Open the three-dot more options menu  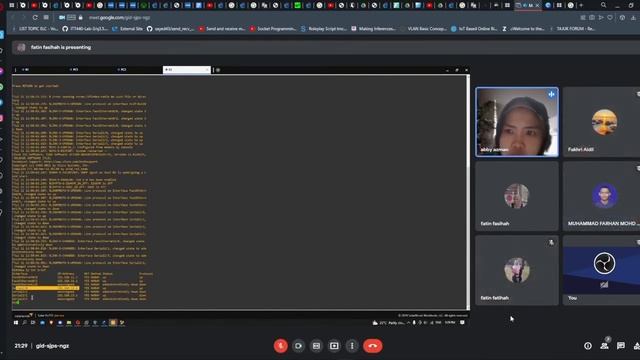[x=352, y=346]
